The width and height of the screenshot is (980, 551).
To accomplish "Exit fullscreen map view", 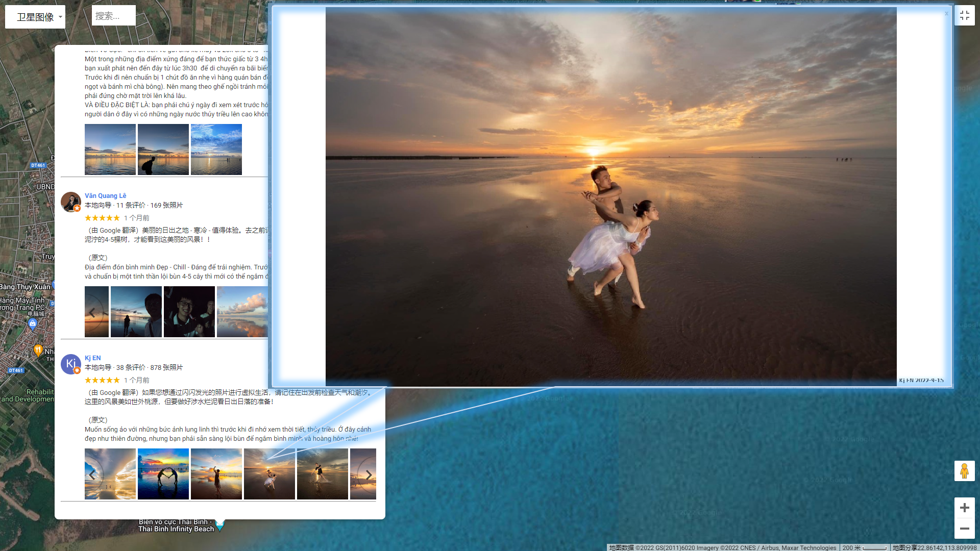I will click(x=964, y=15).
